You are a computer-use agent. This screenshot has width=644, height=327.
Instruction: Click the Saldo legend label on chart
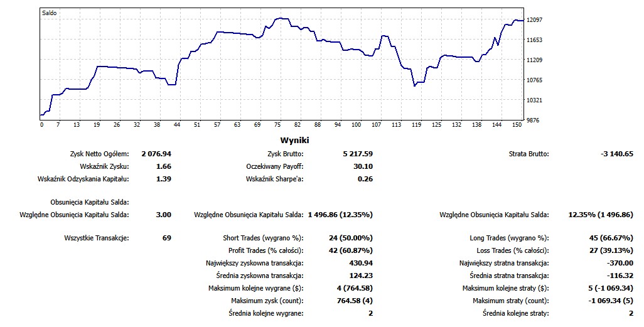pyautogui.click(x=49, y=13)
